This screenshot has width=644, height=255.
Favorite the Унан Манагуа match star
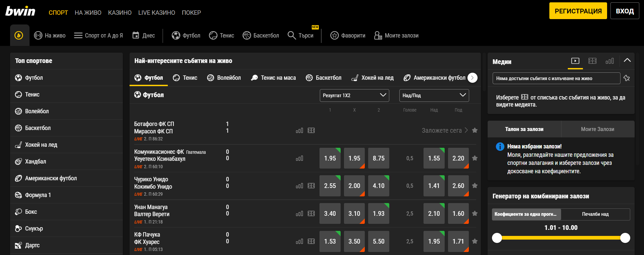click(x=475, y=213)
